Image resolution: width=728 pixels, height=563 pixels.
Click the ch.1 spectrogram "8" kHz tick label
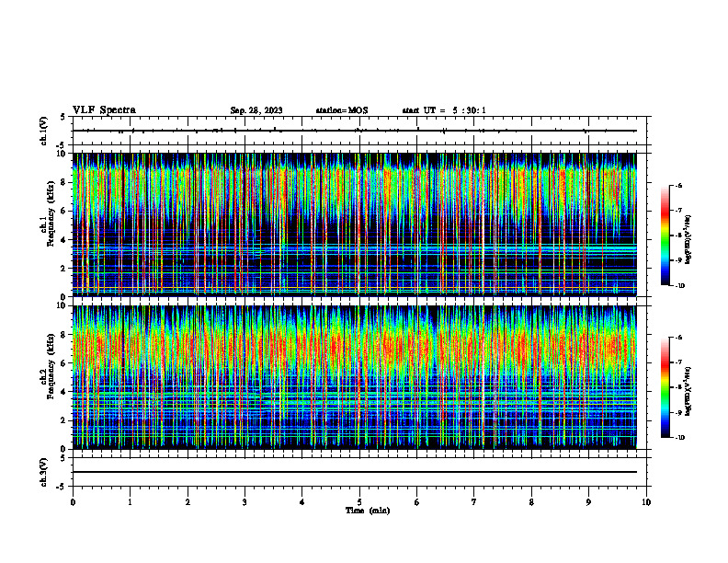(64, 182)
